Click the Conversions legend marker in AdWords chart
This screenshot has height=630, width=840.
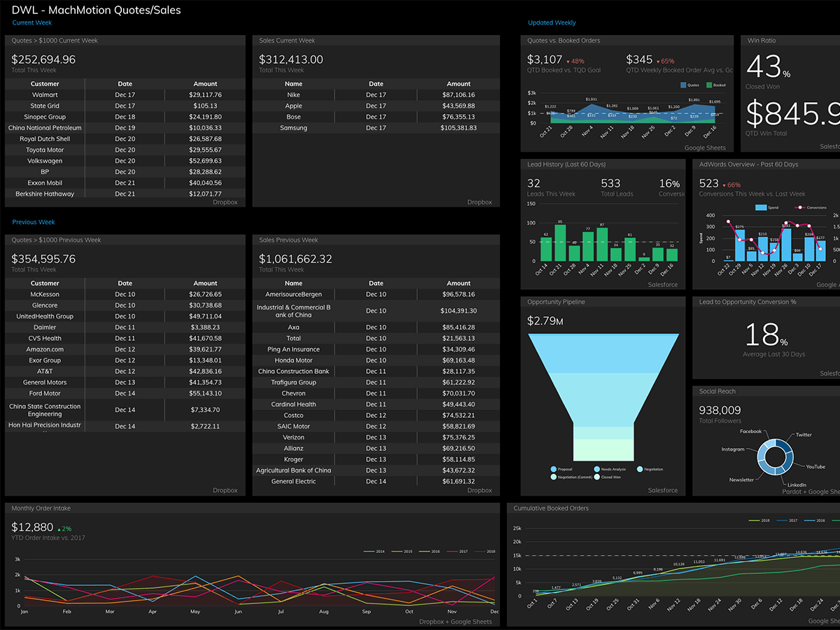(800, 208)
